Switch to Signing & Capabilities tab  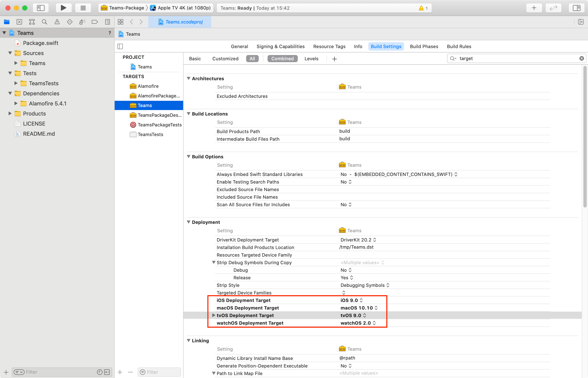click(280, 46)
